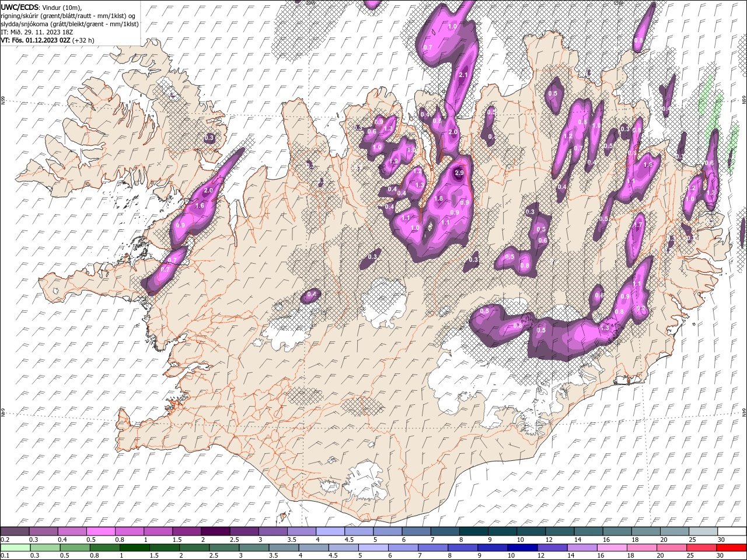
Task: Click the valid time line 'VT: Fös. 01.12.2023 02Z'
Action: pyautogui.click(x=36, y=40)
